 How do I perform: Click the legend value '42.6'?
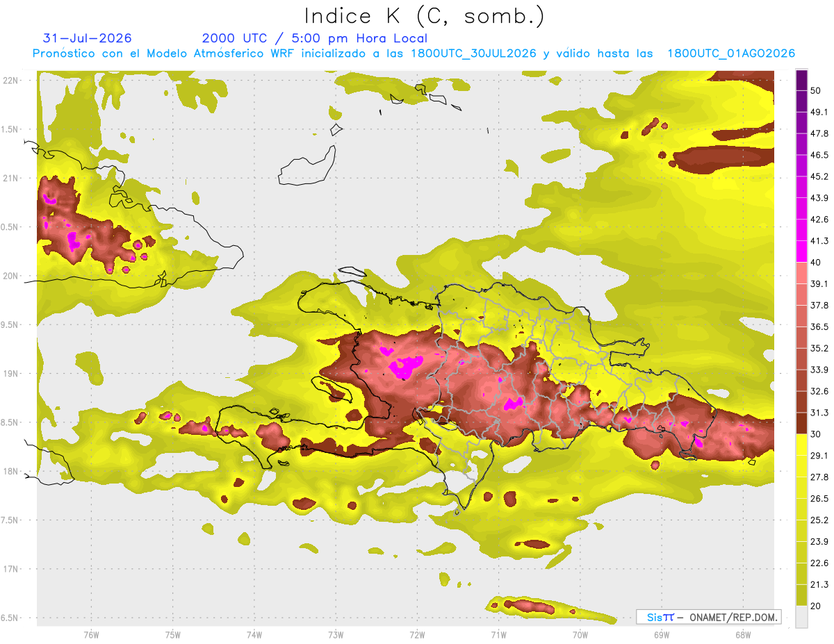819,220
